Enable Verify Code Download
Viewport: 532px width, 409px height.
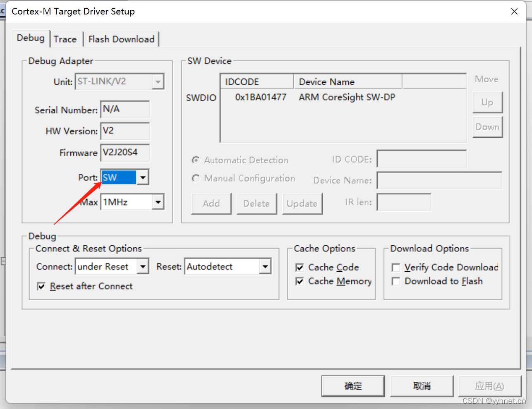pyautogui.click(x=396, y=268)
